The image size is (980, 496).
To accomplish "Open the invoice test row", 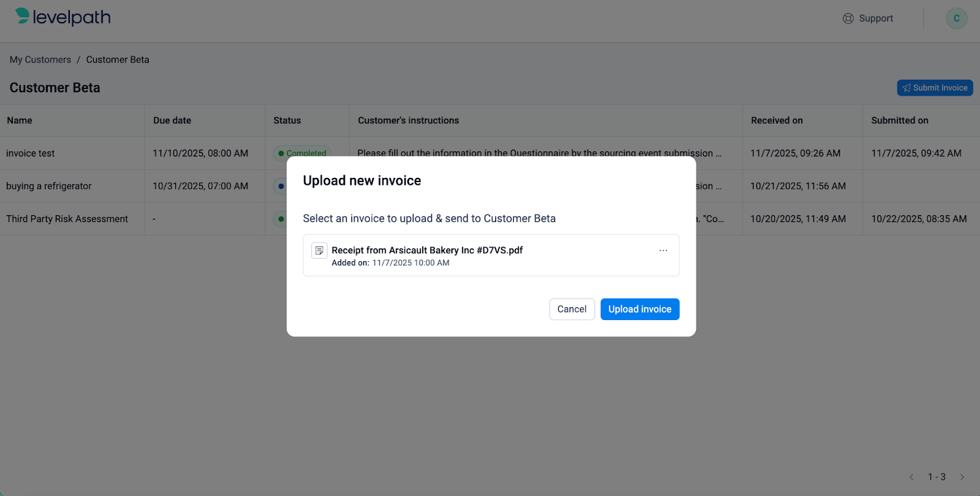I will coord(31,153).
